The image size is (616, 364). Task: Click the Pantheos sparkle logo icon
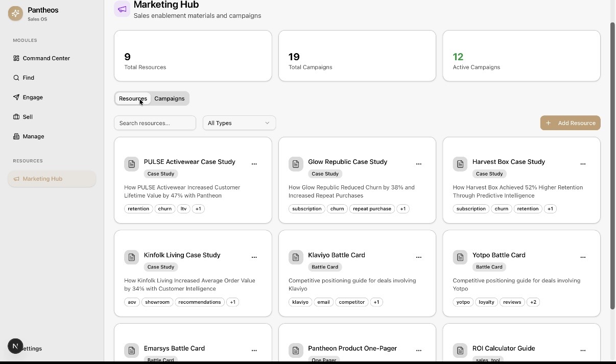15,14
